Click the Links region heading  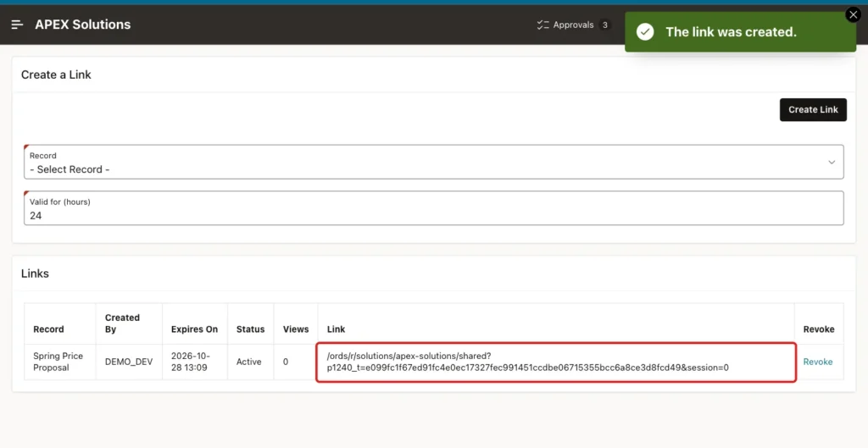tap(35, 274)
